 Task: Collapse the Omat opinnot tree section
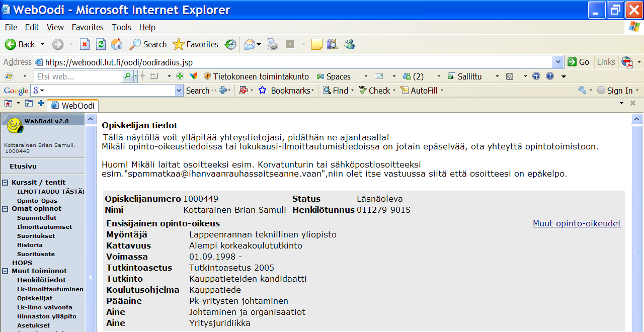coord(5,209)
